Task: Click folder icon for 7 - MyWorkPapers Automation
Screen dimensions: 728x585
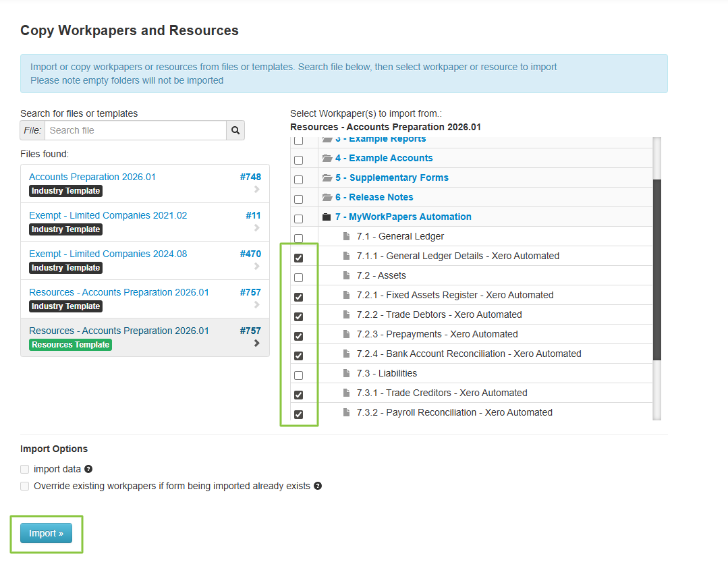Action: [327, 217]
